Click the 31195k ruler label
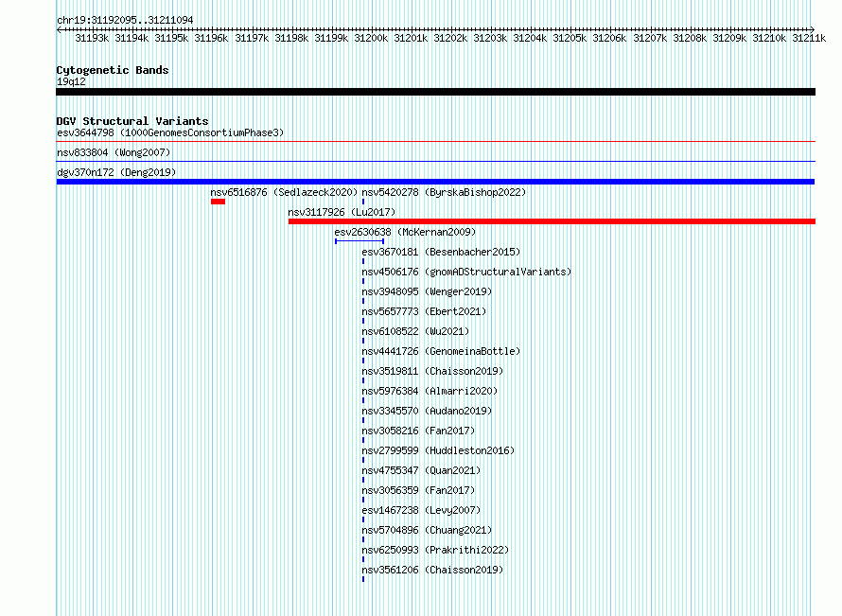 click(171, 38)
